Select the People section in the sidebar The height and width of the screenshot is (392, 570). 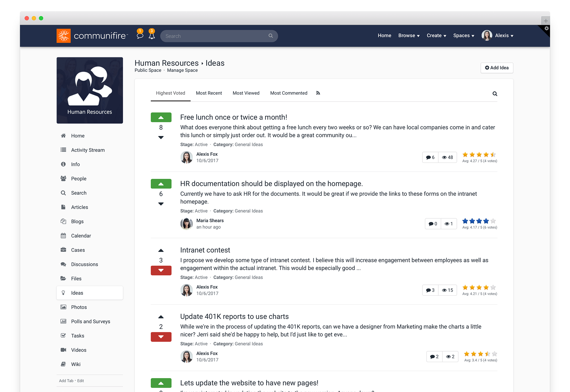tap(79, 178)
